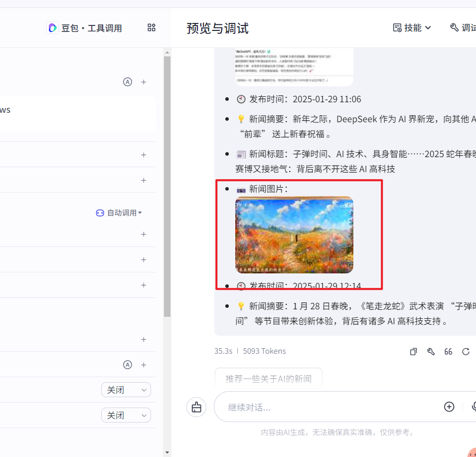This screenshot has width=476, height=457.
Task: Click the 内容由AI生成 disclaimer text
Action: [x=338, y=432]
